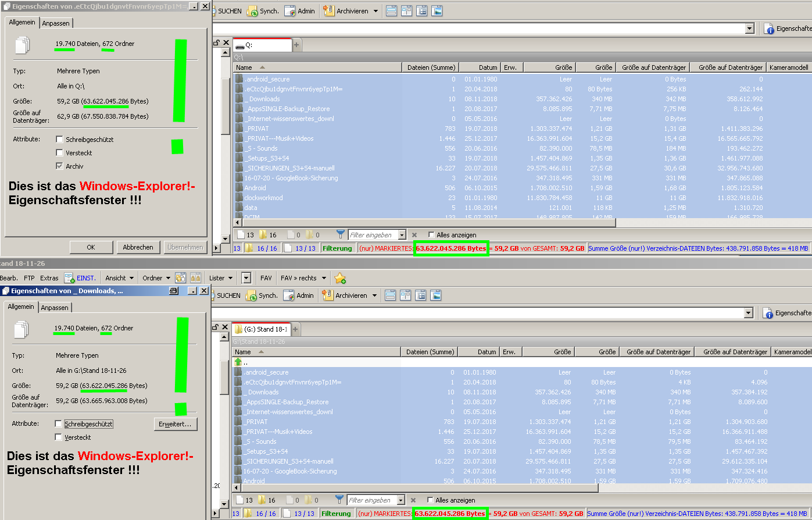Click the yellow star add-favorite icon
This screenshot has width=812, height=520.
point(340,279)
